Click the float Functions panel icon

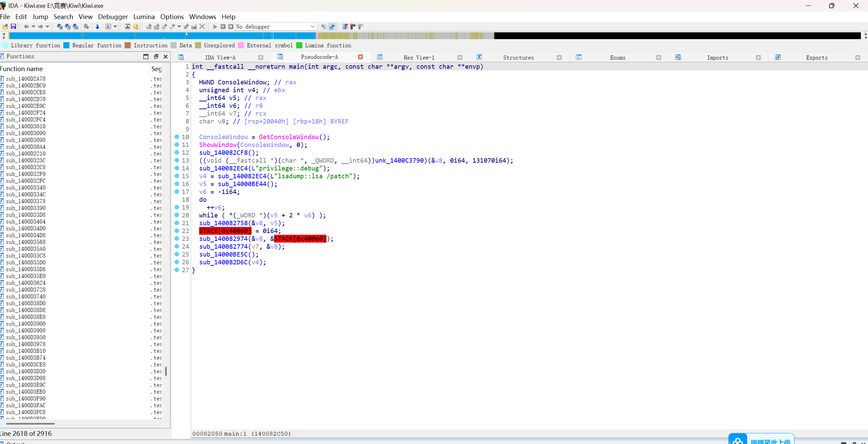point(156,56)
